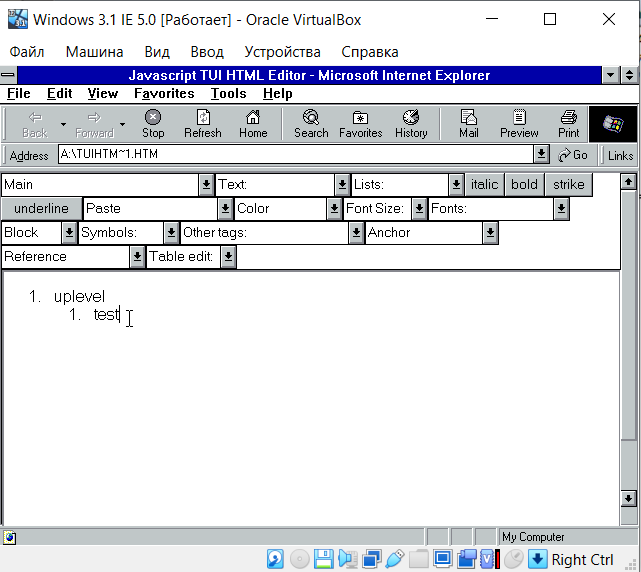Print the page

click(x=569, y=124)
